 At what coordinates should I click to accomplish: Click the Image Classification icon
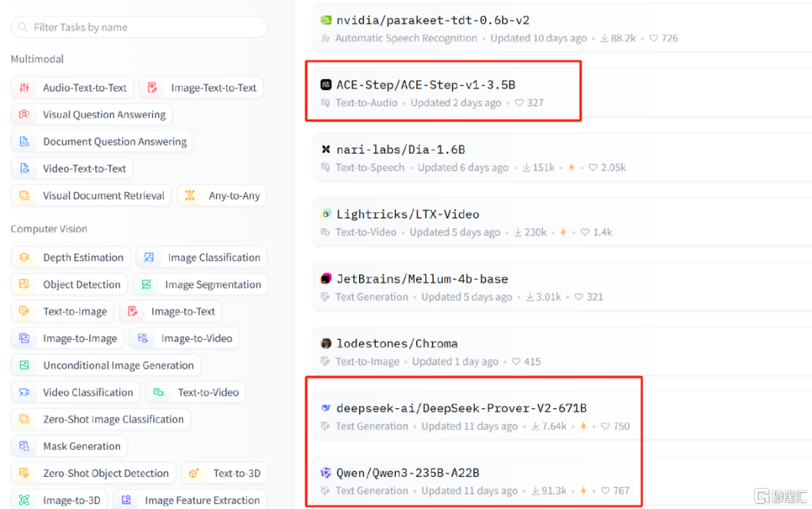(x=149, y=258)
